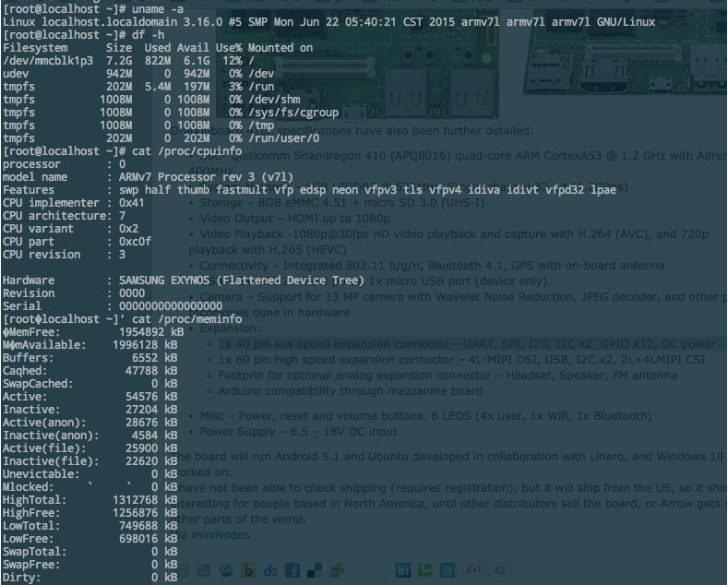728x585 pixels.
Task: Click the 'CPU implementer' value '0x41'
Action: [132, 203]
